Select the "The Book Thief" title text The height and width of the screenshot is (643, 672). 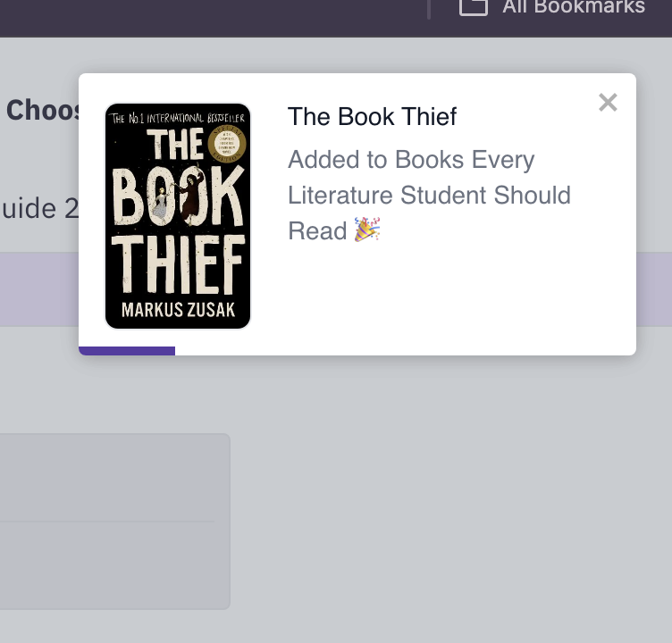pos(372,117)
